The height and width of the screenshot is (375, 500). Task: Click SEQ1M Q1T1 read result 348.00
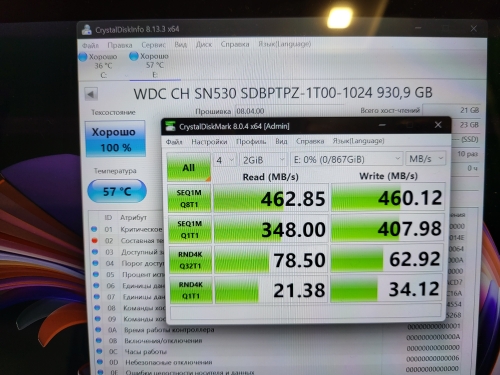pyautogui.click(x=271, y=229)
